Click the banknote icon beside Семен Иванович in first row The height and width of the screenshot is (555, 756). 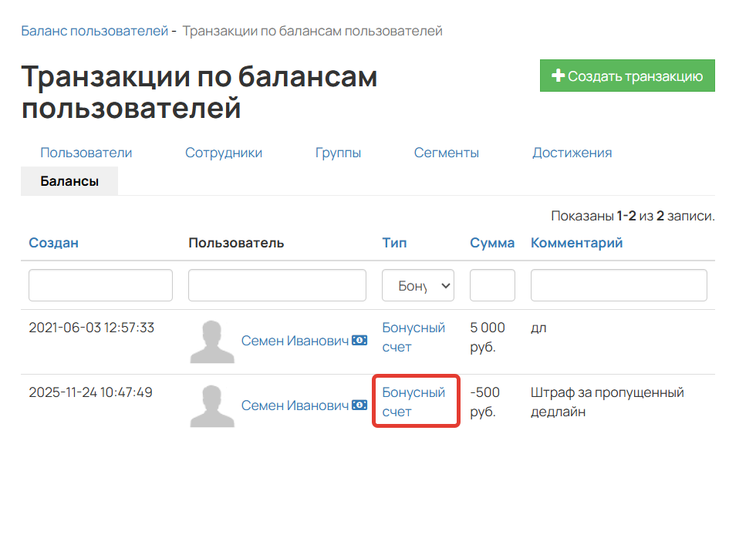click(x=359, y=340)
